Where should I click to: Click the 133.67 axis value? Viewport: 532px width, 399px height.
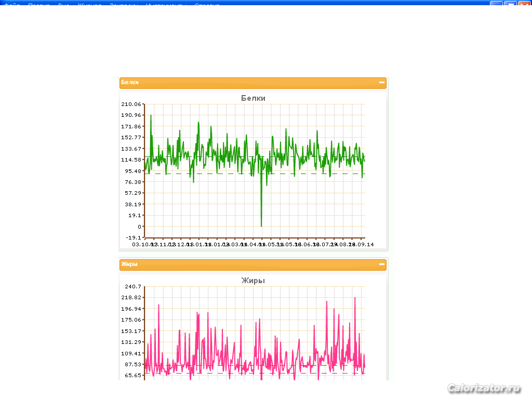pos(131,149)
